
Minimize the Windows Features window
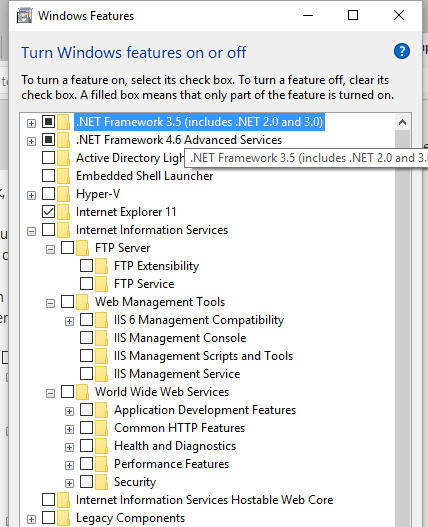(308, 15)
